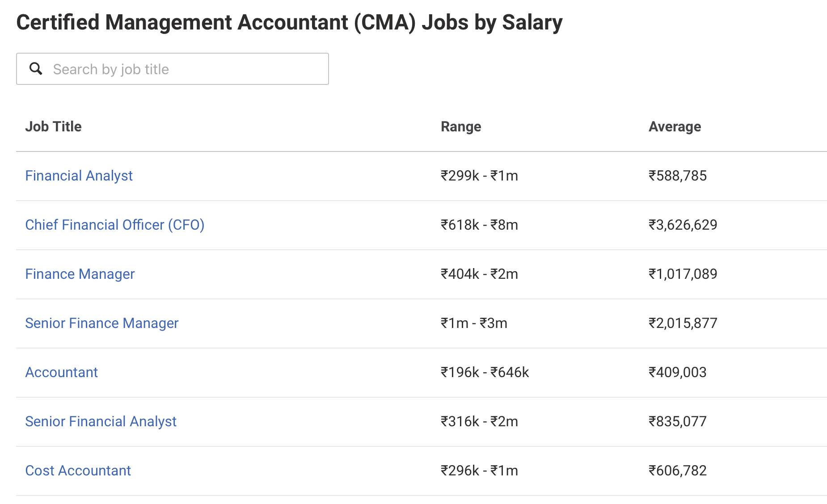Screen dimensions: 827x504
Task: Select the Cost Accountant average ₹606,782
Action: tap(678, 470)
